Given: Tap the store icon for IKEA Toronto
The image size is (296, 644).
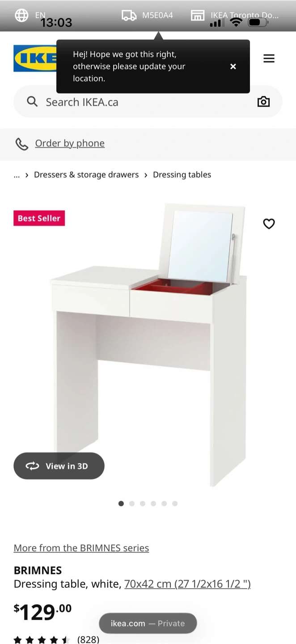Looking at the screenshot, I should pos(198,15).
